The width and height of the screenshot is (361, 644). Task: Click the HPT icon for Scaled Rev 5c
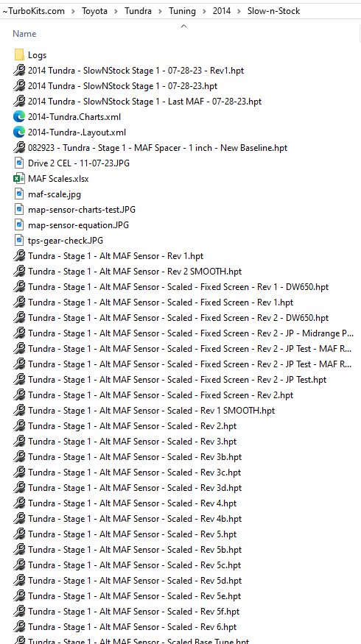[19, 565]
